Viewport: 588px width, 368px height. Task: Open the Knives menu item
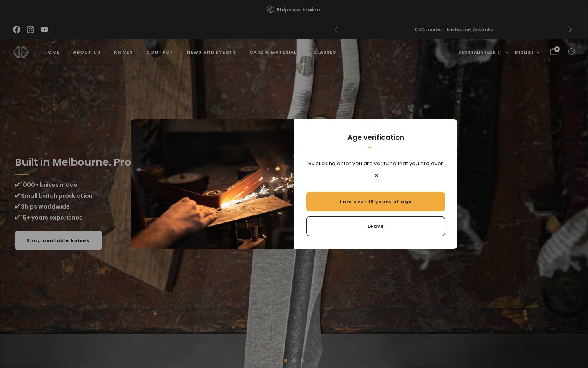pos(123,52)
